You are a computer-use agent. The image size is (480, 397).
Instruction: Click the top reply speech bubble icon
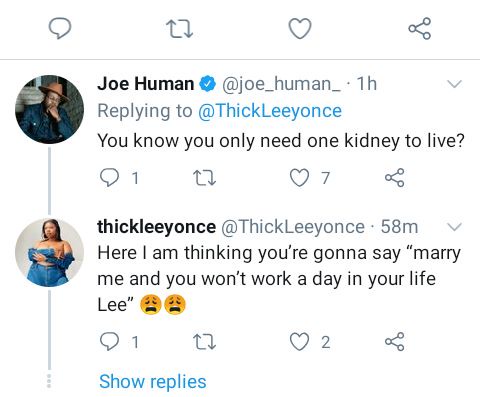pos(60,28)
